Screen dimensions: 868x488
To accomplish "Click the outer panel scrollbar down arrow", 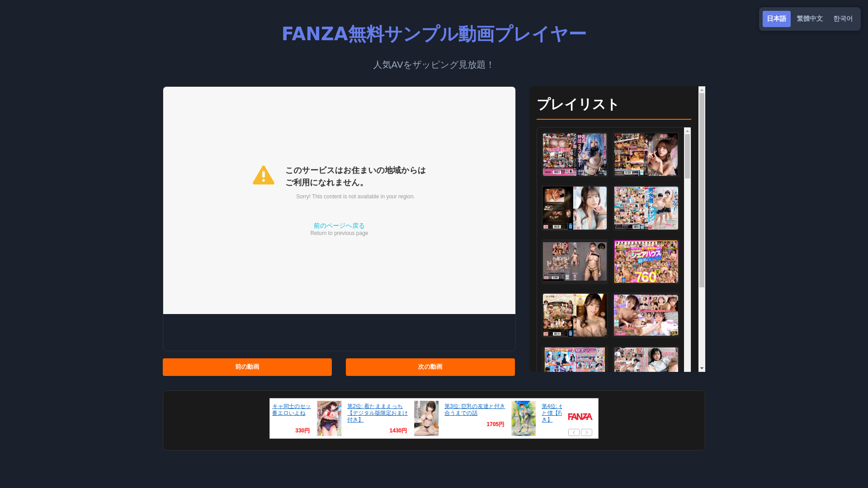I will coord(702,369).
